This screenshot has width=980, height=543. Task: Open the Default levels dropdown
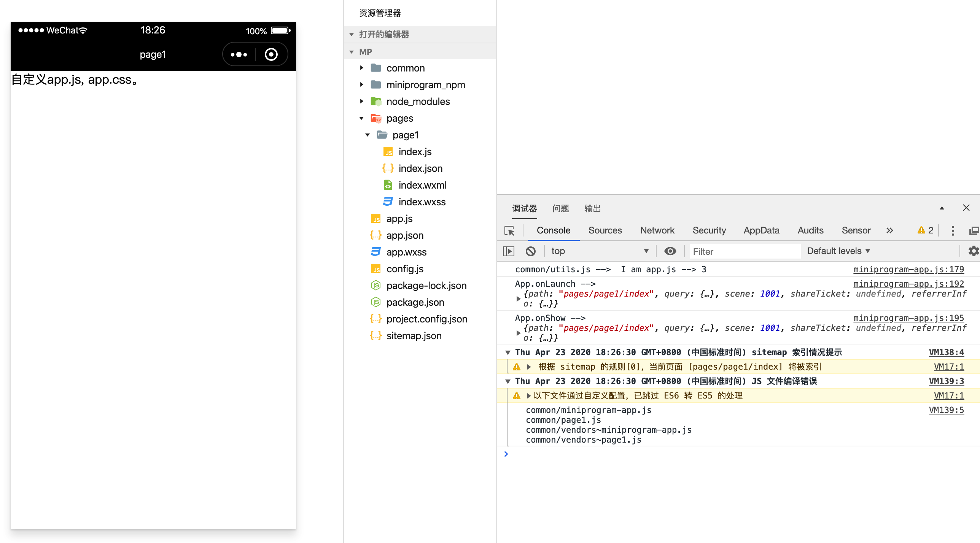[x=838, y=251]
